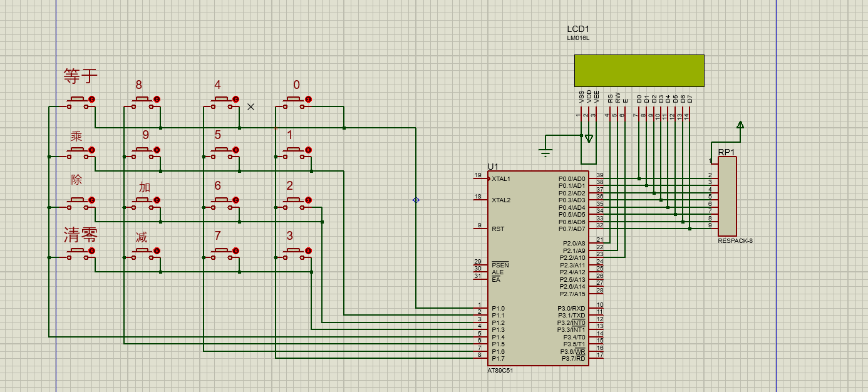Screen dimensions: 868x392
Task: Select the green LCD1 display screen
Action: pyautogui.click(x=639, y=71)
